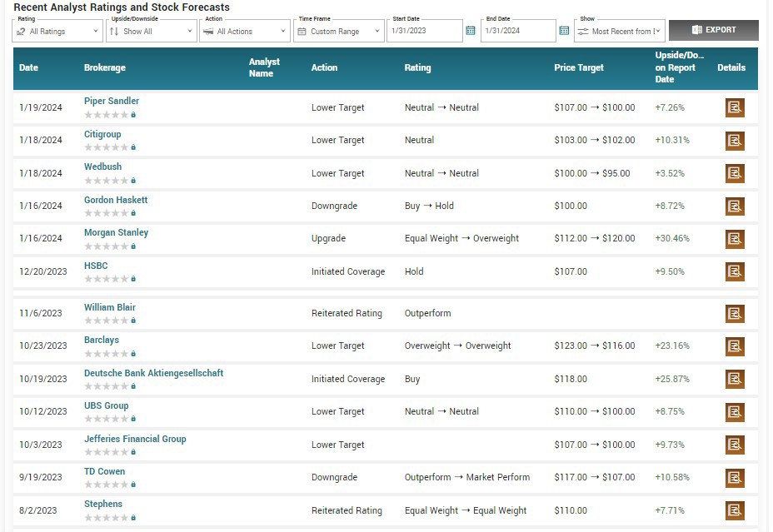
Task: Open the Gordon Haskett brokerage link
Action: (116, 200)
